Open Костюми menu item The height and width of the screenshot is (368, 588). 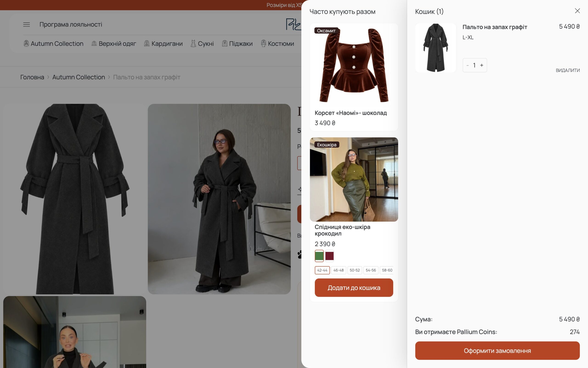[x=281, y=43]
